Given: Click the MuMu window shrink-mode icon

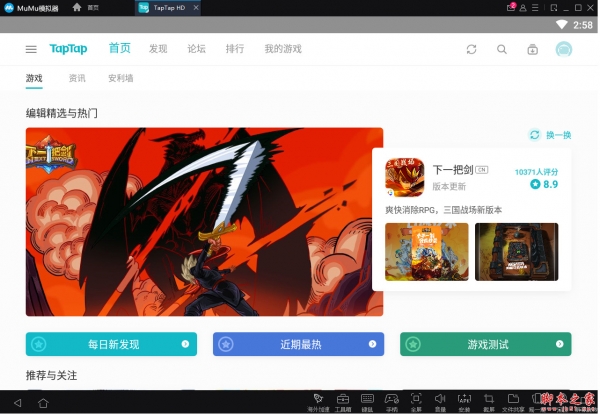Looking at the screenshot, I should point(554,8).
